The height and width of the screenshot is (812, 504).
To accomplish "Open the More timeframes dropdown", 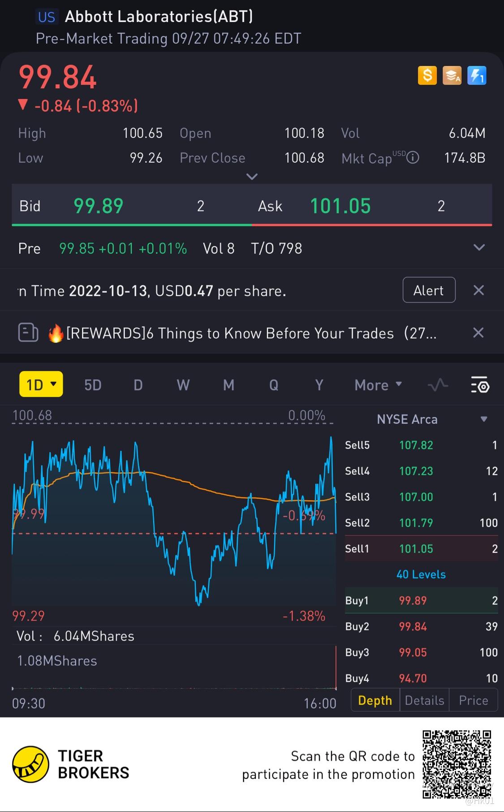I will coord(378,385).
